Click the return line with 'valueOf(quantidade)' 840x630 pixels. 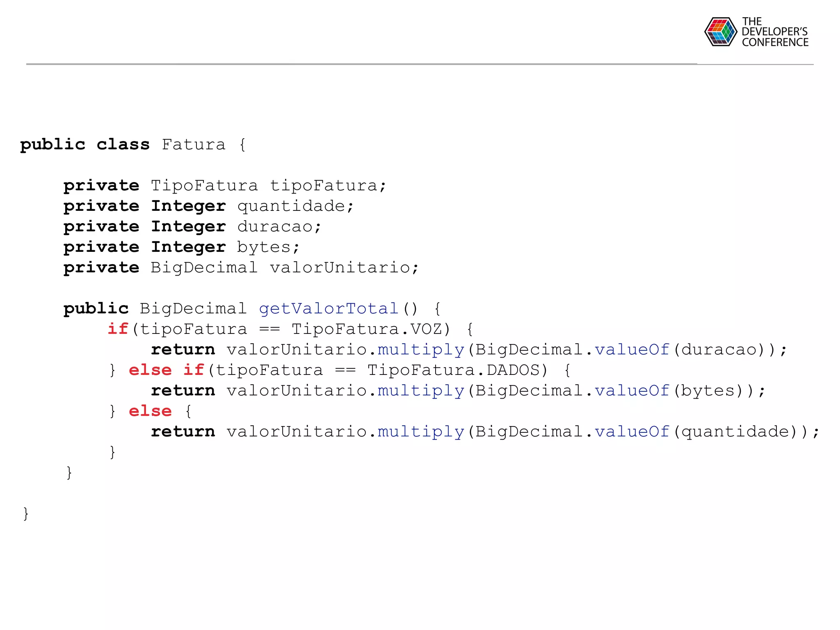pyautogui.click(x=485, y=431)
